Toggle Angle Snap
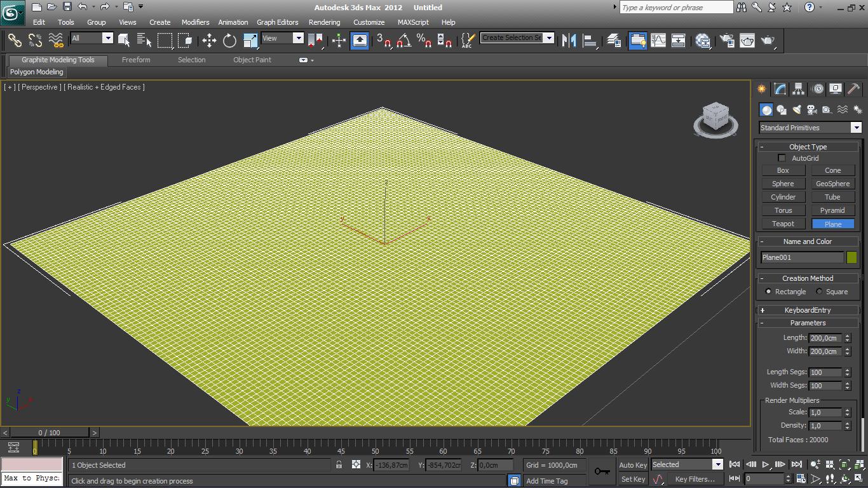Image resolution: width=868 pixels, height=488 pixels. pos(403,41)
